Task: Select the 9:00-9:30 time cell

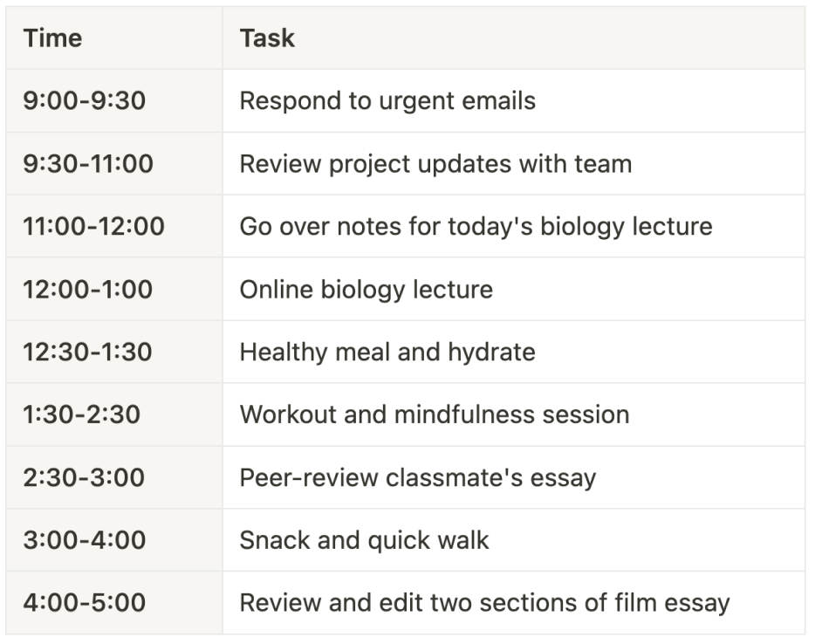Action: coord(84,100)
